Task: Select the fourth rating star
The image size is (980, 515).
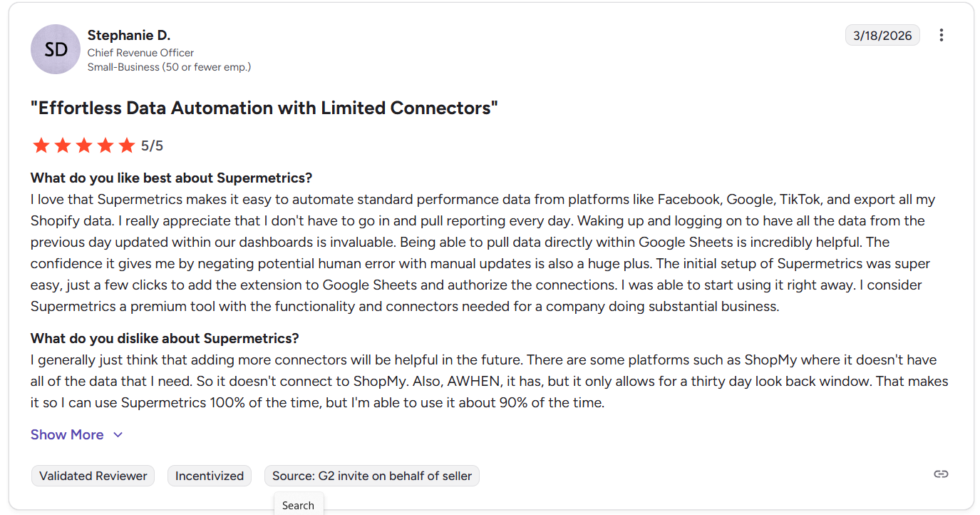Action: tap(105, 146)
